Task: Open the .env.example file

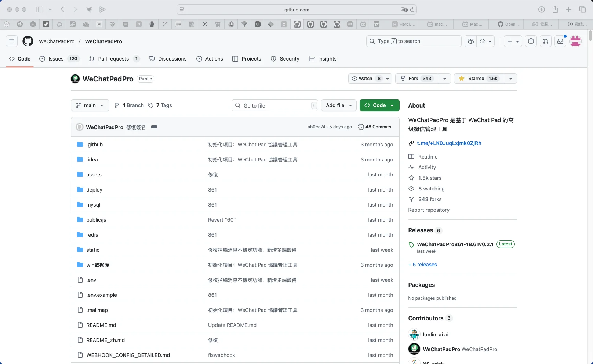Action: coord(102,295)
